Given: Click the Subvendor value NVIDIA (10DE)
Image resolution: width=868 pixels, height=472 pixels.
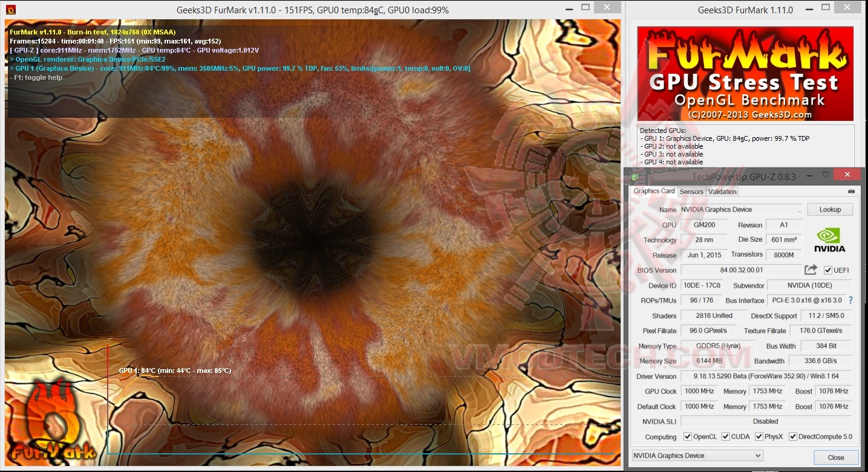Looking at the screenshot, I should click(x=809, y=285).
